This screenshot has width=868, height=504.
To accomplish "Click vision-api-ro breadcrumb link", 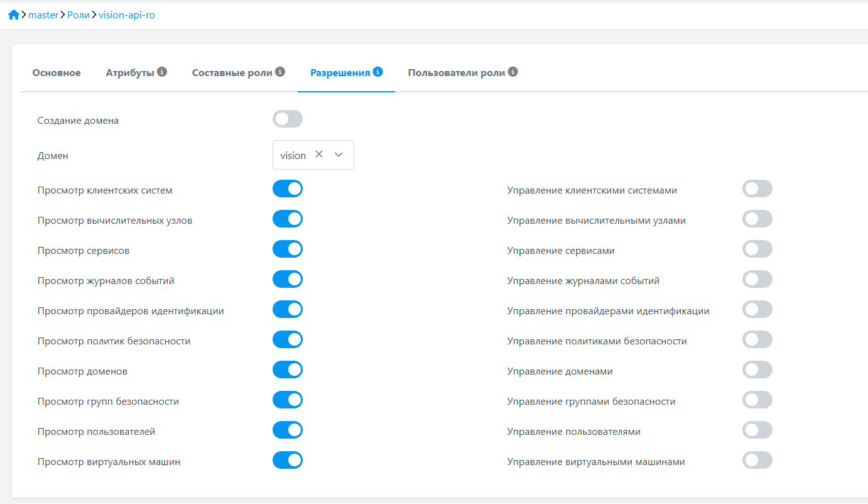I will point(127,14).
